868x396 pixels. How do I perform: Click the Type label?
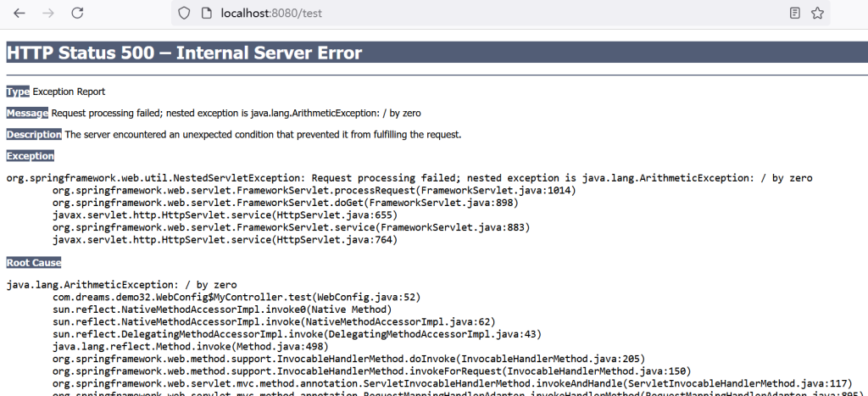(18, 92)
